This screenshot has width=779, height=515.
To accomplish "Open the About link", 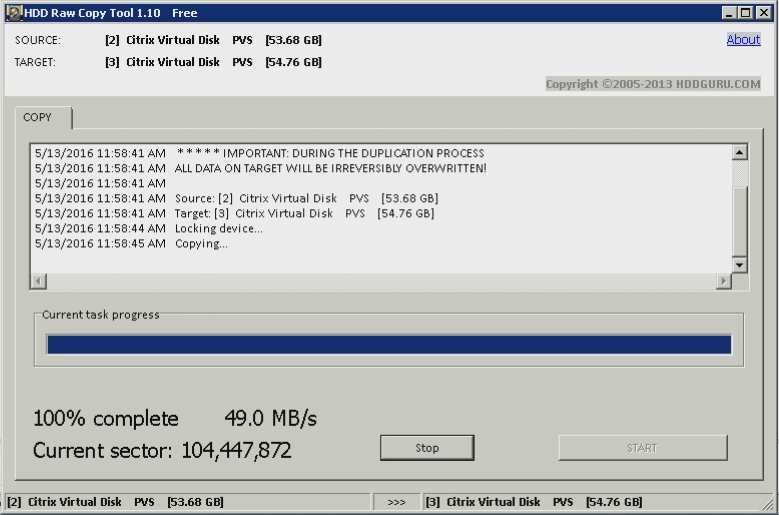I will [743, 40].
